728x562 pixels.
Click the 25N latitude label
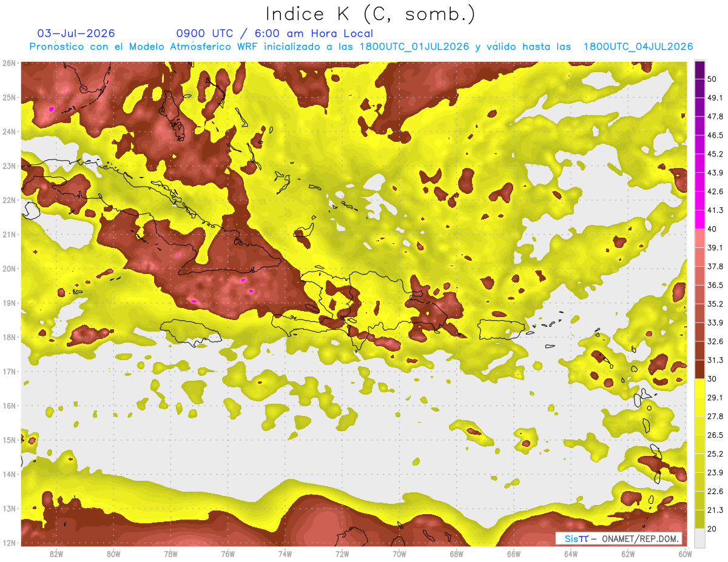(x=8, y=98)
